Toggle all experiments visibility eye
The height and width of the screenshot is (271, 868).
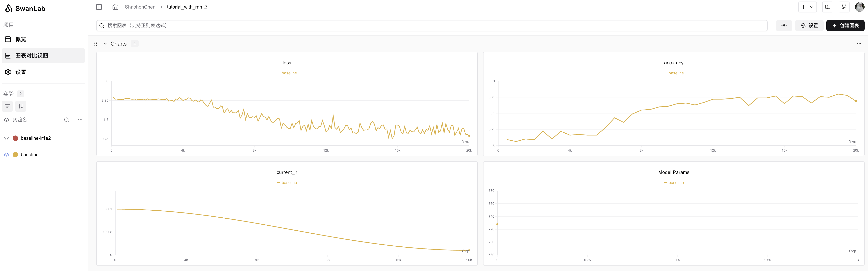pyautogui.click(x=6, y=120)
